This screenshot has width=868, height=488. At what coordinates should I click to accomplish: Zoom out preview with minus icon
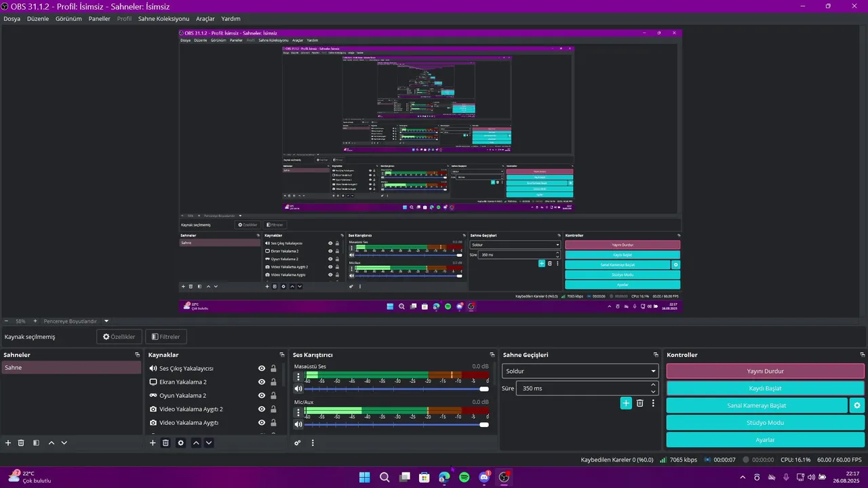click(x=6, y=321)
